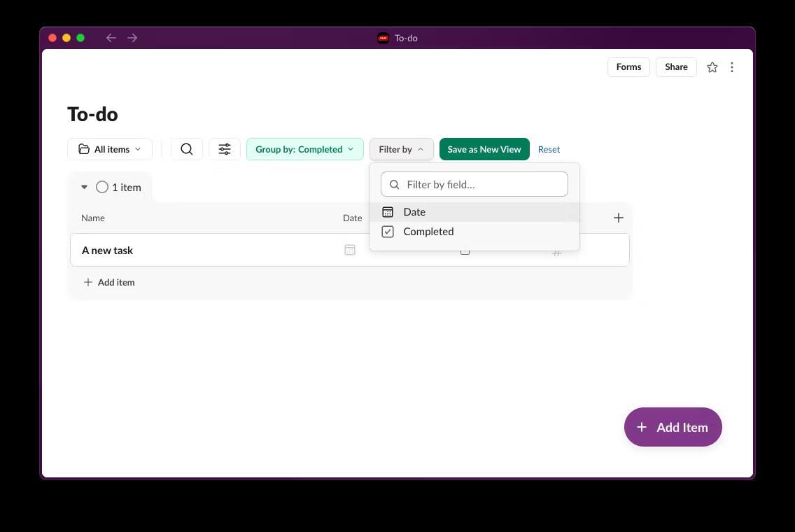Image resolution: width=795 pixels, height=532 pixels.
Task: Click Save as New View
Action: 484,148
